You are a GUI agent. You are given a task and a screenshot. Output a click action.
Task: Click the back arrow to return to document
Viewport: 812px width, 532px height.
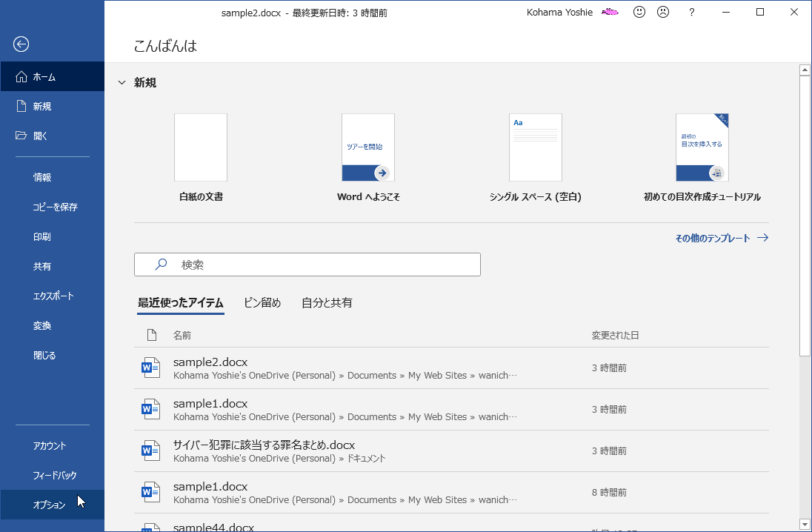point(21,44)
